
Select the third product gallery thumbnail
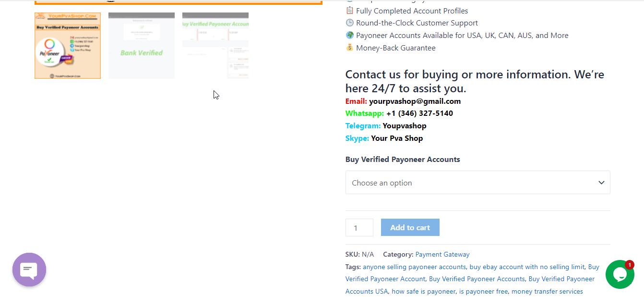(215, 46)
